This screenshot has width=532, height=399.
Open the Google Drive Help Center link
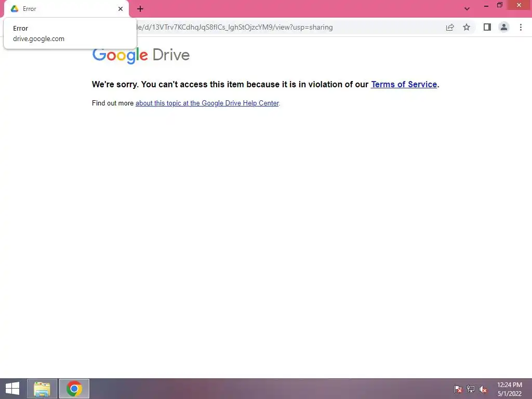(x=207, y=103)
